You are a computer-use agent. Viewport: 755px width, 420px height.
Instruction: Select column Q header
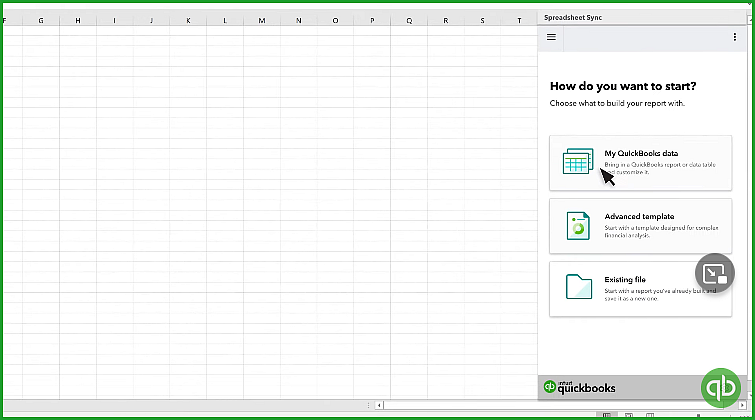click(409, 20)
